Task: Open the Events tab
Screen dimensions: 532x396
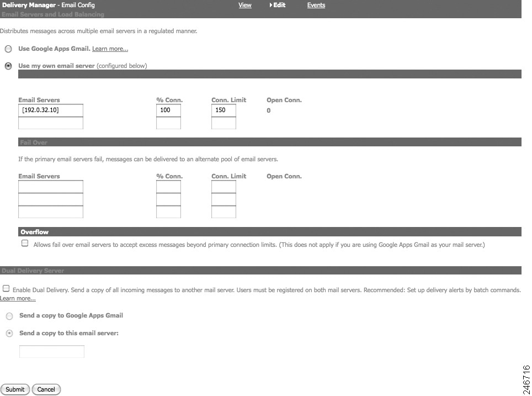Action: point(316,5)
